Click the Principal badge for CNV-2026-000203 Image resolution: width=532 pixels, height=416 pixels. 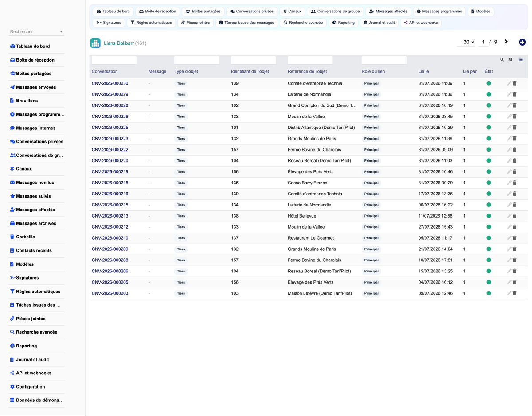(x=371, y=293)
